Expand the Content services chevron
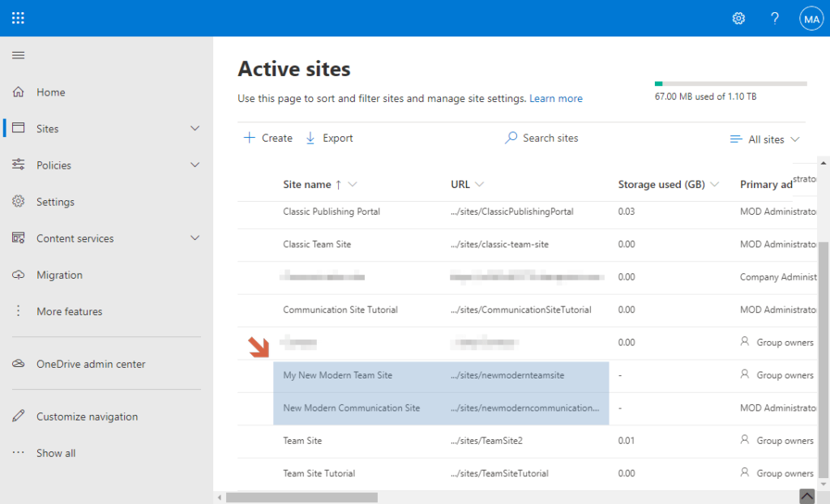Screen dimensions: 830x504 [195, 237]
